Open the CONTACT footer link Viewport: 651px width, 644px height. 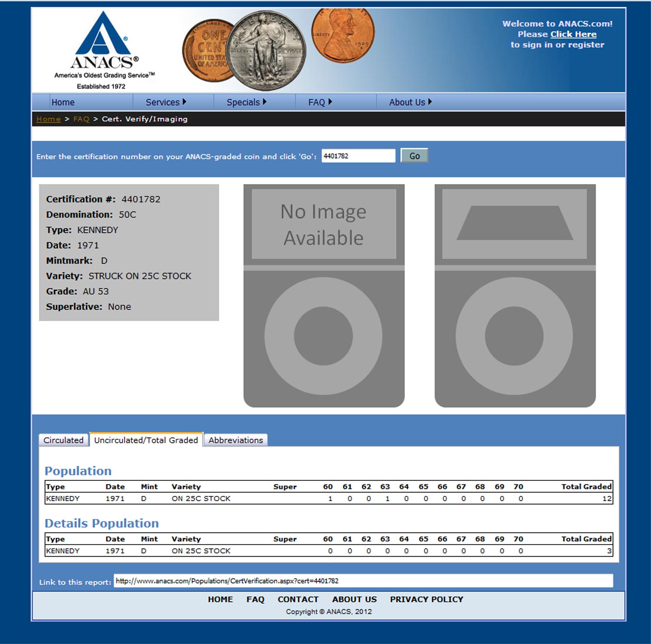pyautogui.click(x=298, y=599)
